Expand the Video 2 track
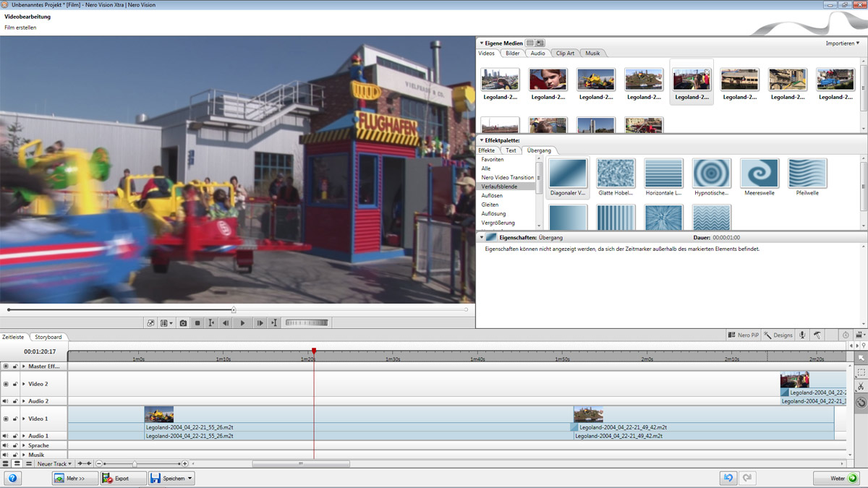The image size is (868, 488). 23,384
